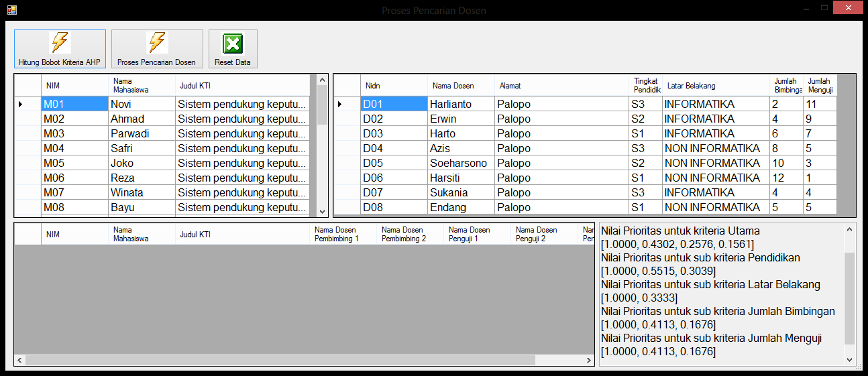The image size is (868, 376).
Task: Click the Proses Pencarian Dosen lightning icon
Action: point(157,43)
